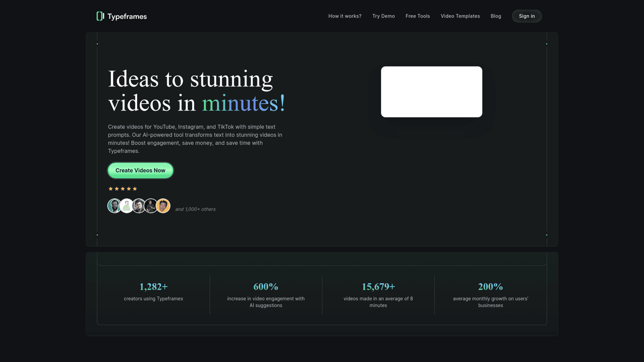Click the dark-background standing person avatar
This screenshot has width=644, height=362.
(x=151, y=206)
